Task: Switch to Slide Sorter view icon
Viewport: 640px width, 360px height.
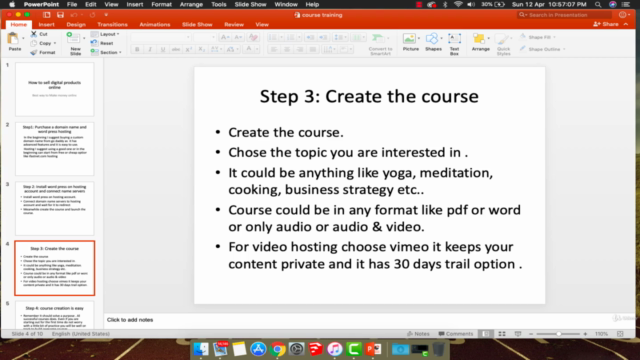Action: point(502,334)
